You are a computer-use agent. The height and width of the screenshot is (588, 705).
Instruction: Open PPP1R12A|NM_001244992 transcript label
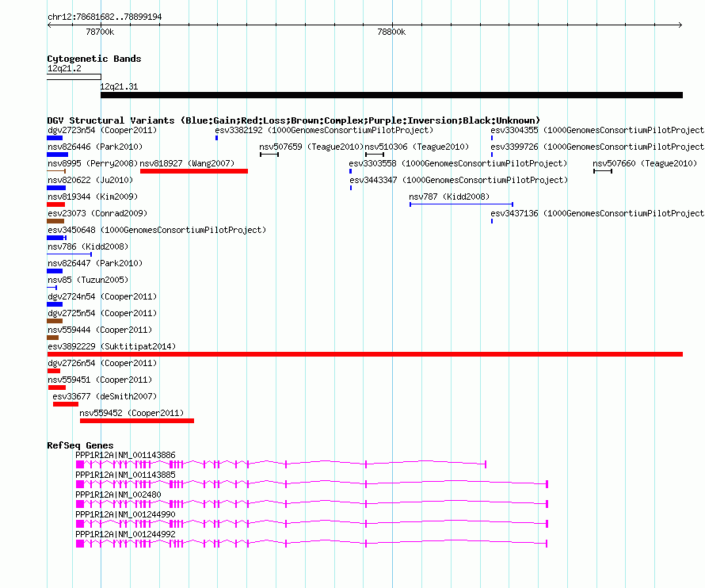pos(125,534)
